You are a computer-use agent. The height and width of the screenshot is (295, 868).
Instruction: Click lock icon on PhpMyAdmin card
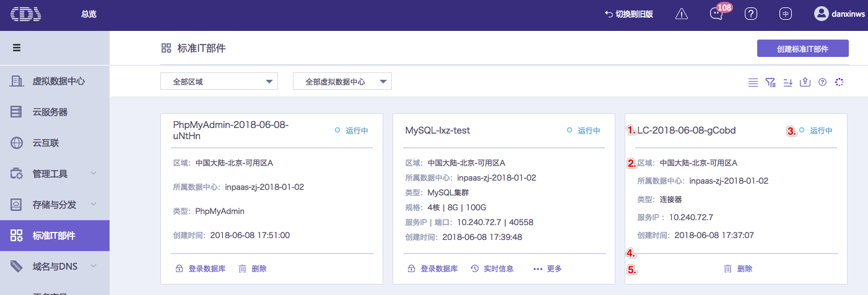coord(179,268)
